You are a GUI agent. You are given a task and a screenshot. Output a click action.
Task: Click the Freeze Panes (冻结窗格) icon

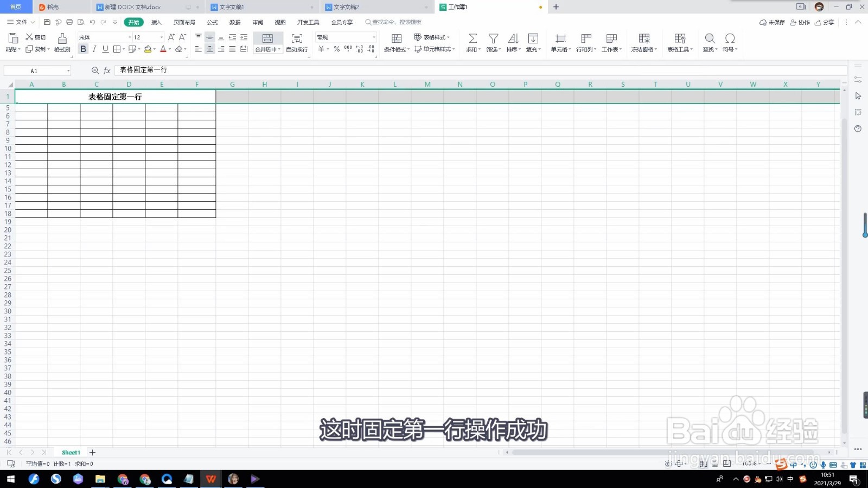coord(644,38)
